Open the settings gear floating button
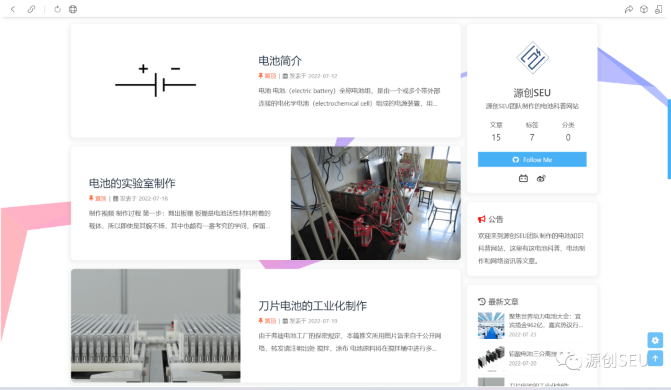The image size is (671, 390). [655, 340]
